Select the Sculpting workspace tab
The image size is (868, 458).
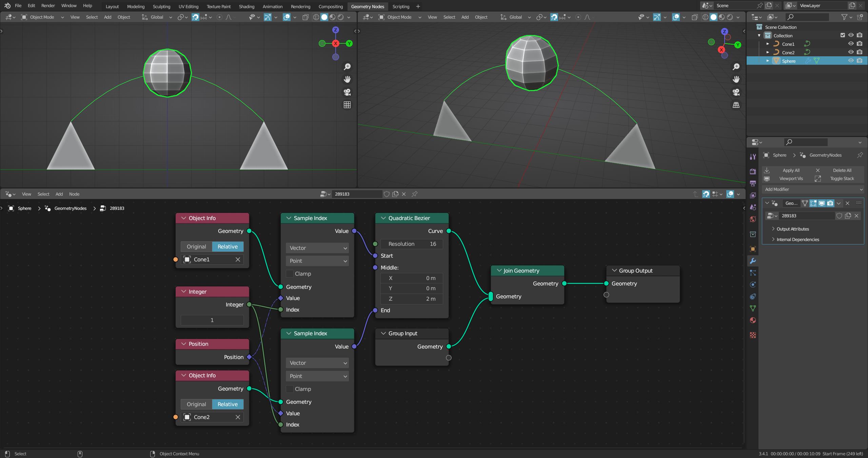161,6
